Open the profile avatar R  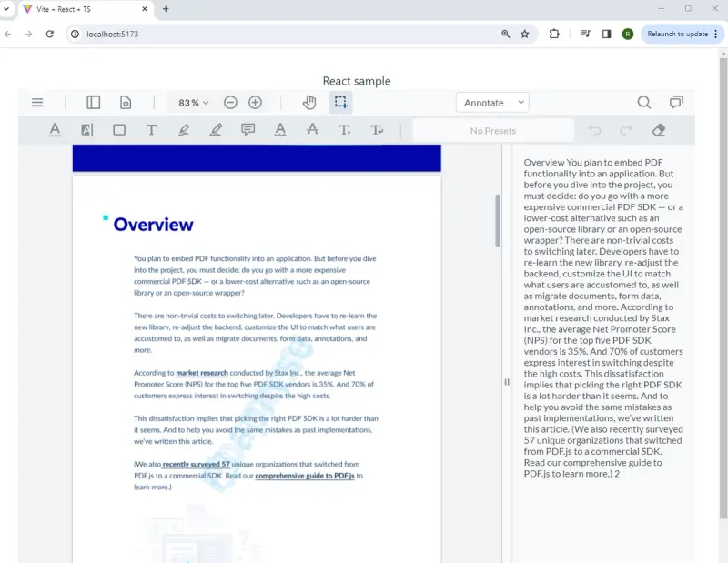tap(628, 34)
